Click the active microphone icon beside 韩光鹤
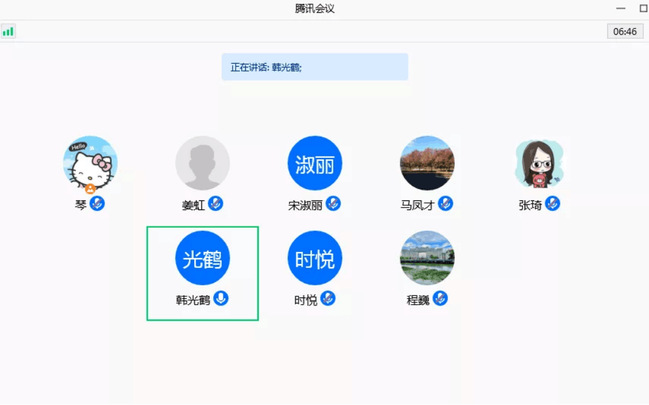649x405 pixels. [221, 299]
